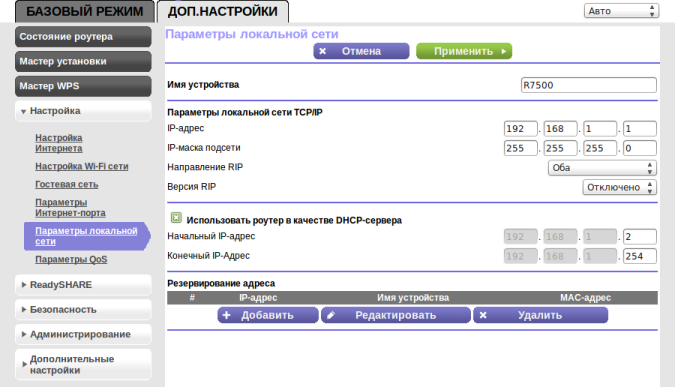The image size is (675, 387).
Task: Open Настройка Wi-Fi сети link
Action: point(82,166)
